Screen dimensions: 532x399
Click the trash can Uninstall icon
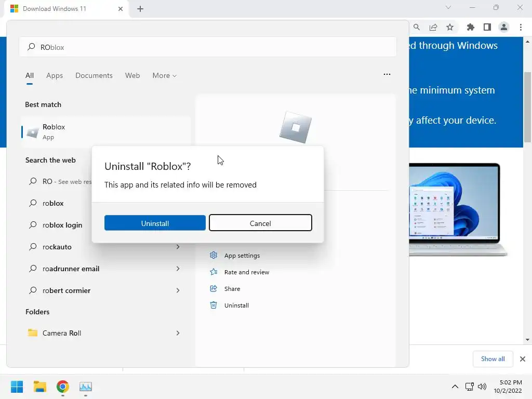click(214, 305)
